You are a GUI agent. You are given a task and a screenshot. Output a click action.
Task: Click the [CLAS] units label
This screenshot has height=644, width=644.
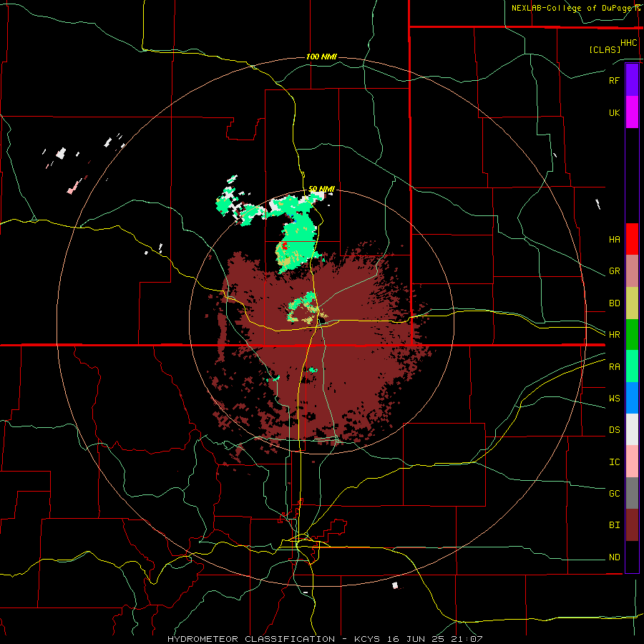[605, 49]
